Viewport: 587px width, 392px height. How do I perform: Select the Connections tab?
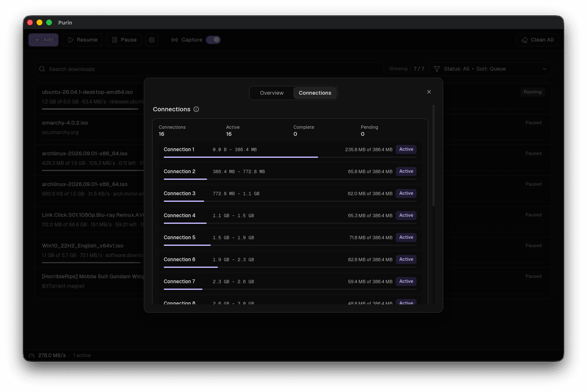click(315, 93)
